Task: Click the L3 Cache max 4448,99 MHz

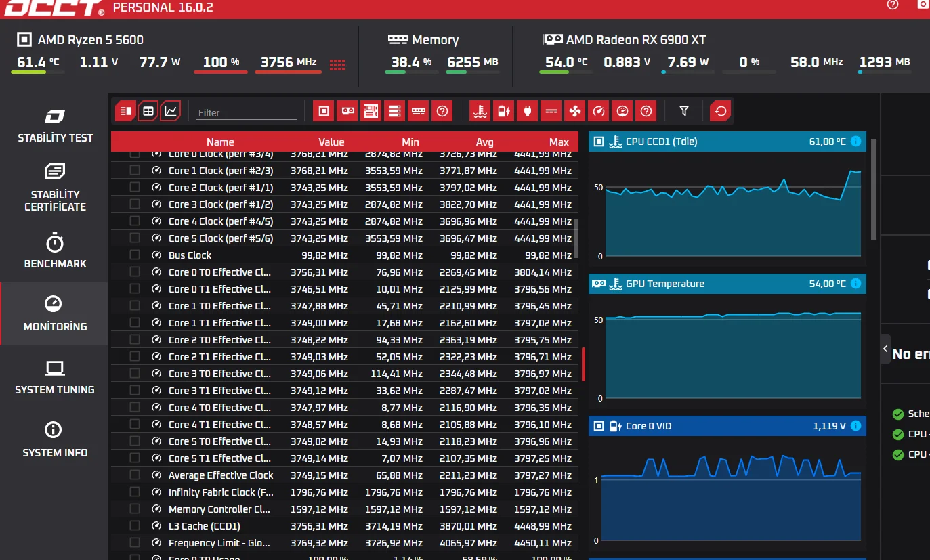Action: point(543,526)
